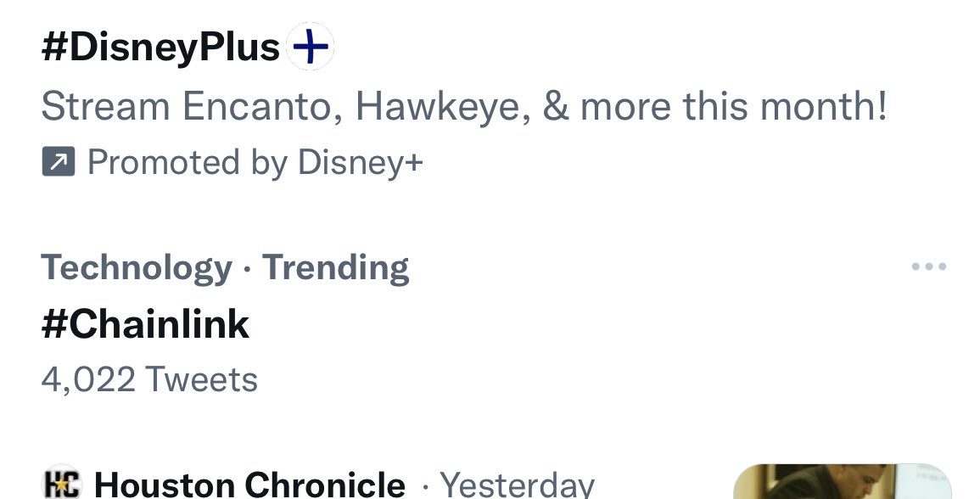
Task: Click the promoted arrow icon
Action: pos(59,162)
